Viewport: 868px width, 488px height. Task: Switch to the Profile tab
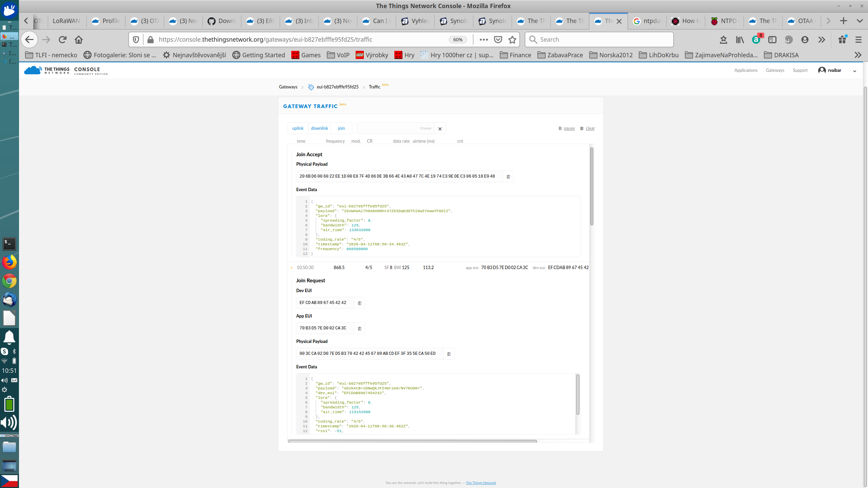click(106, 21)
